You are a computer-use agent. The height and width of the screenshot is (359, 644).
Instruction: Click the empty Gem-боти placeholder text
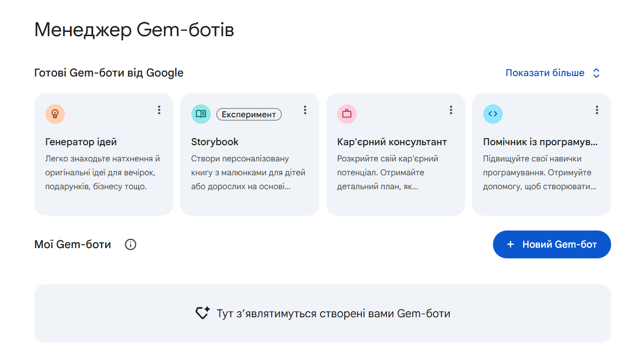point(333,314)
